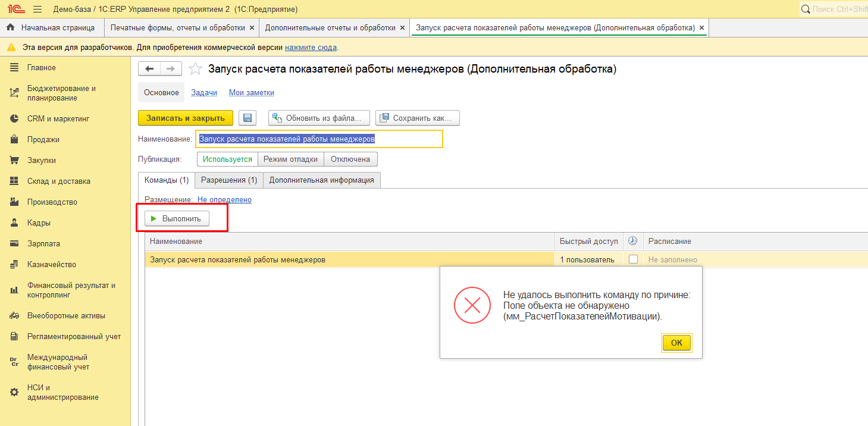Click the Записать и закрыть button
The width and height of the screenshot is (868, 426).
pos(186,118)
